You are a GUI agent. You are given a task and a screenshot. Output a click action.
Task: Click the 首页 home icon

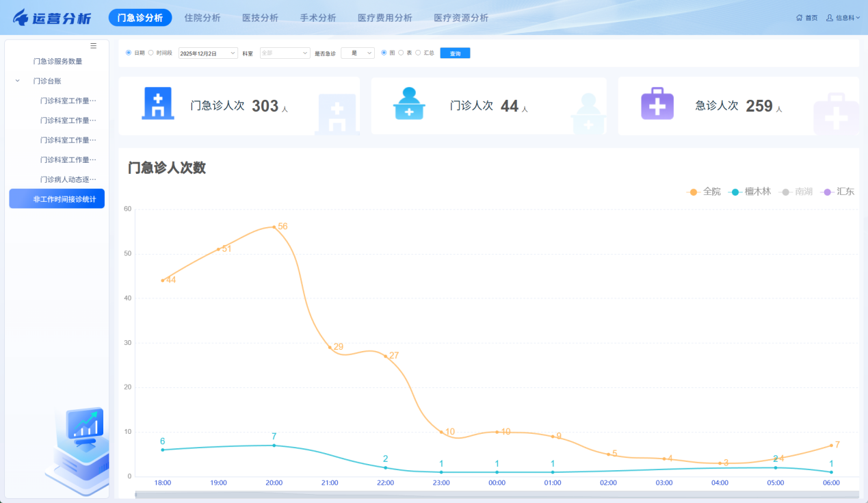799,18
